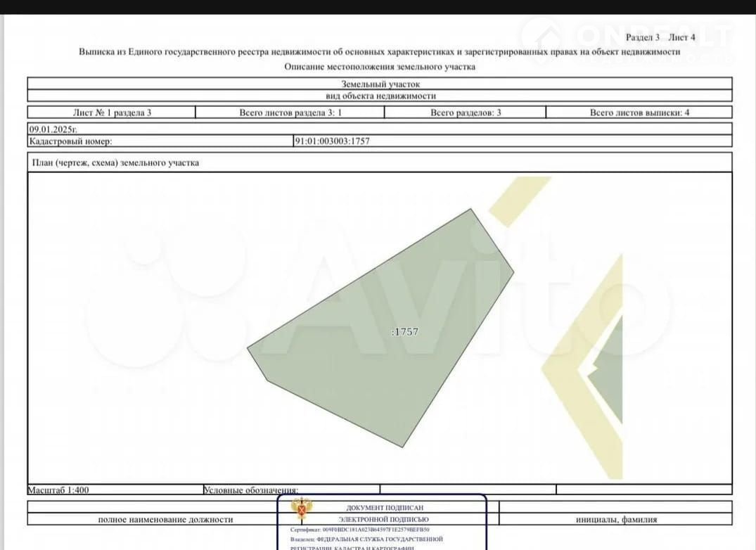Click 'ДОКУМЕНТ ПОДПИСАН' signature stamp title
Screen dimensions: 756x550
pos(385,507)
